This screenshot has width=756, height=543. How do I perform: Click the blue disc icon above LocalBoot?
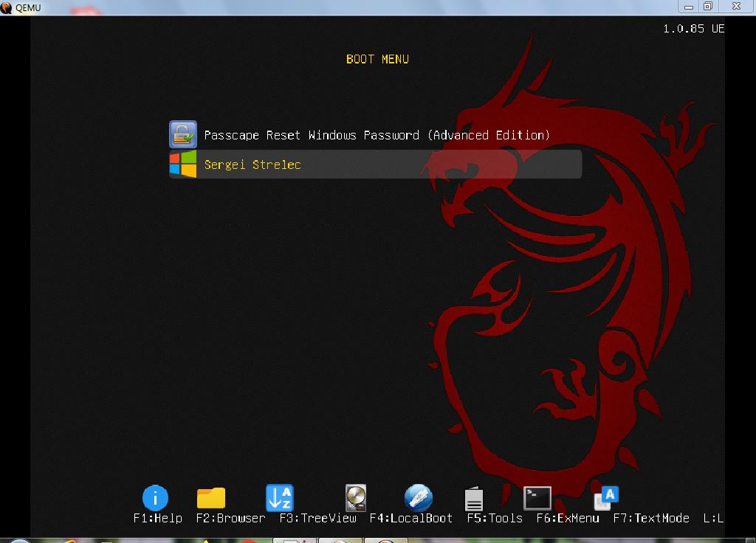[418, 498]
